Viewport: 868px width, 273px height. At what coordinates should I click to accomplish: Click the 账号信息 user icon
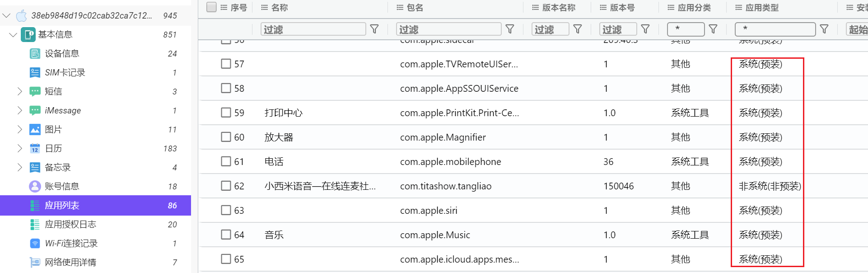coord(35,187)
